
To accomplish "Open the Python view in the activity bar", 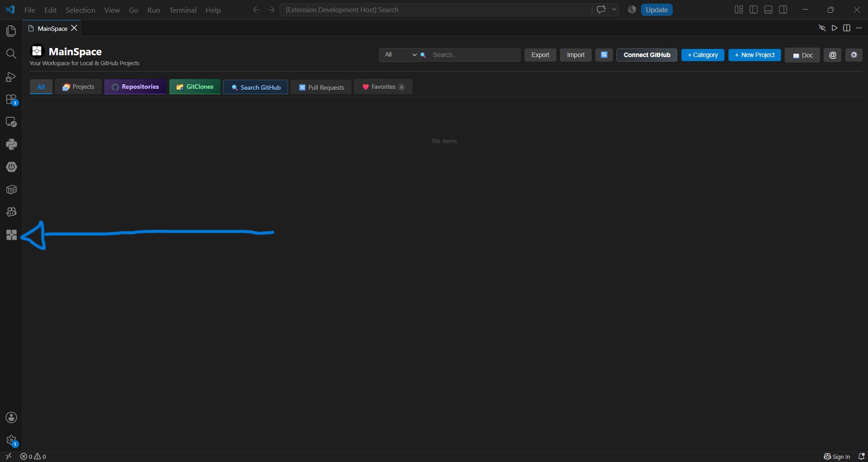I will point(11,144).
